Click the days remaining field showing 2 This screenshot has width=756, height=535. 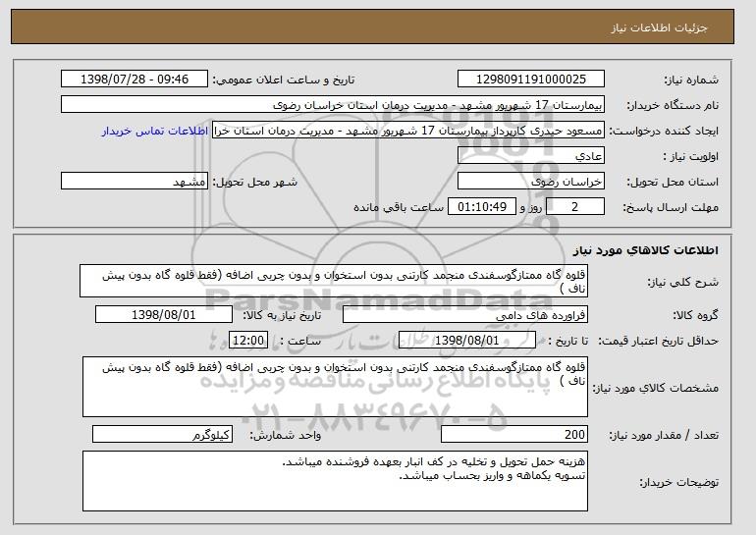coord(575,207)
